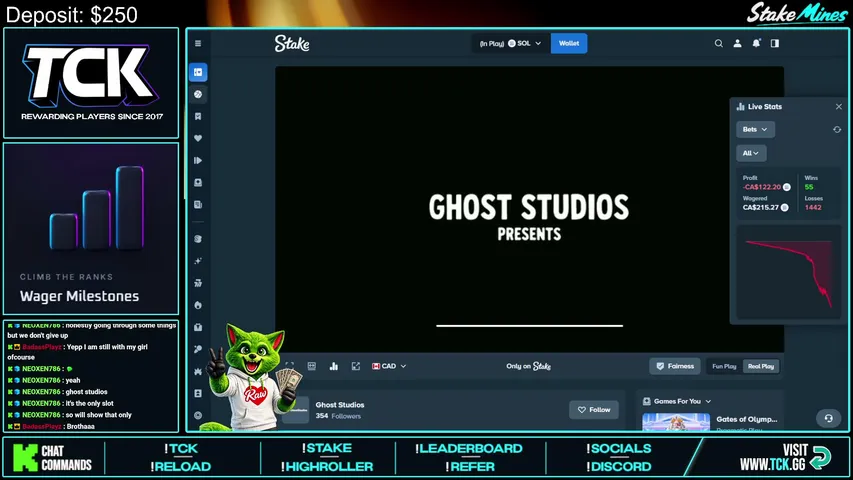853x480 pixels.
Task: Click the sidebar icon just below the flame icon
Action: point(198,327)
